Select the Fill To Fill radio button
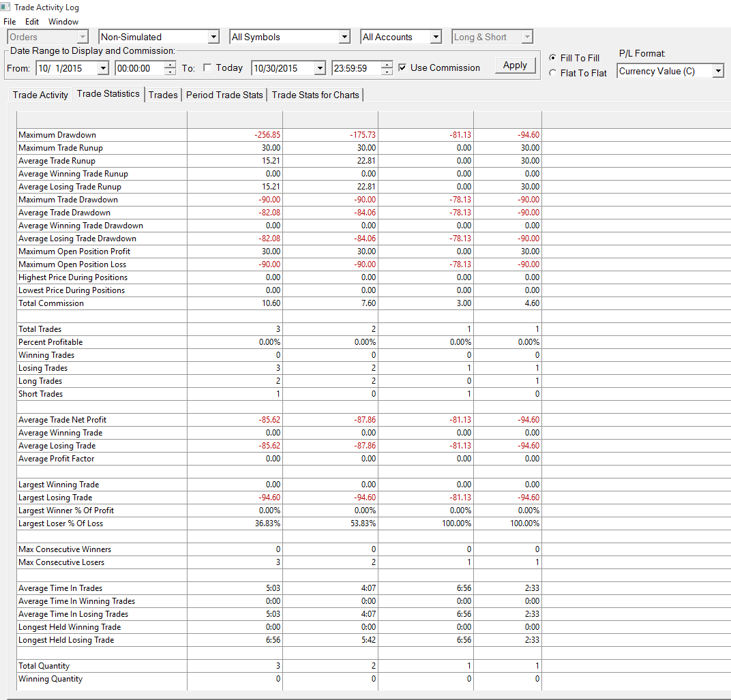The image size is (731, 700). coord(552,58)
